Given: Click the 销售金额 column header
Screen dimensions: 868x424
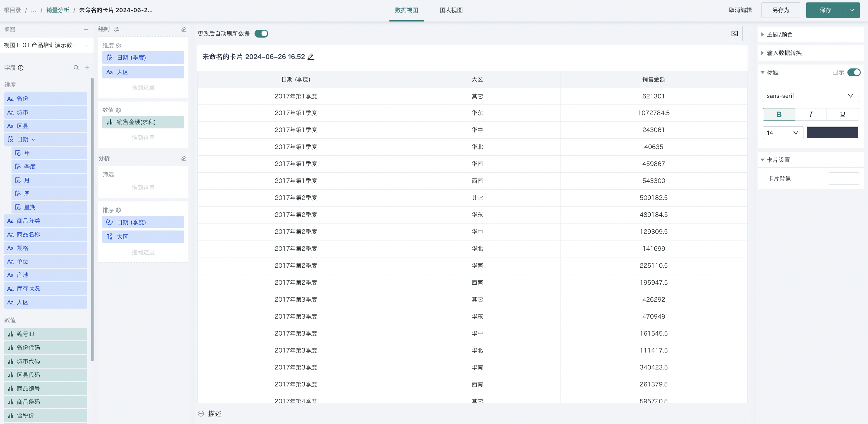Looking at the screenshot, I should tap(653, 79).
